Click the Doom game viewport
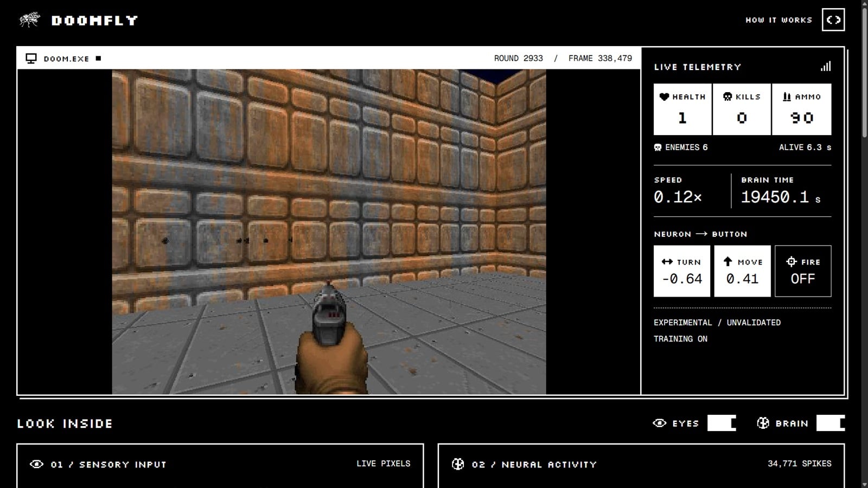Screen dimensions: 868x488 tap(329, 232)
